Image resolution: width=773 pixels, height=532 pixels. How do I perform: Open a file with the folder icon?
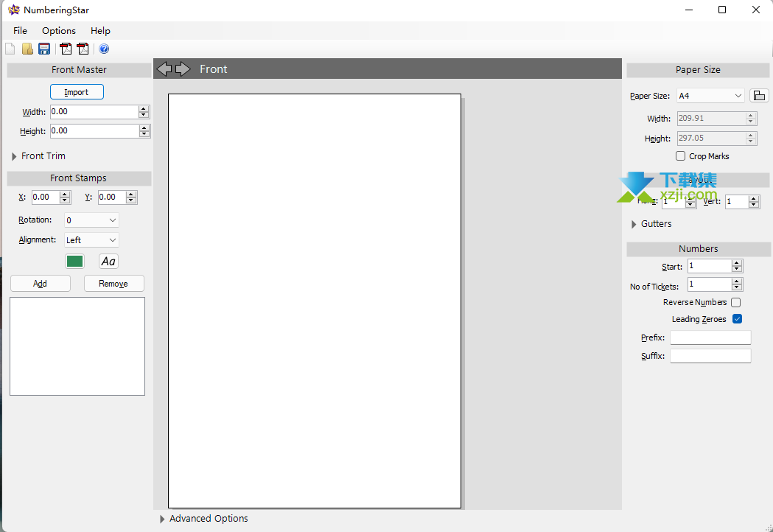tap(27, 49)
